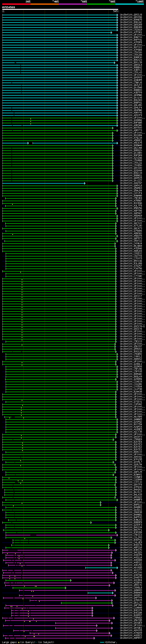Open the UniRef100_A3BTC2 hit
Screen dimensions: 146x644
(131, 70)
